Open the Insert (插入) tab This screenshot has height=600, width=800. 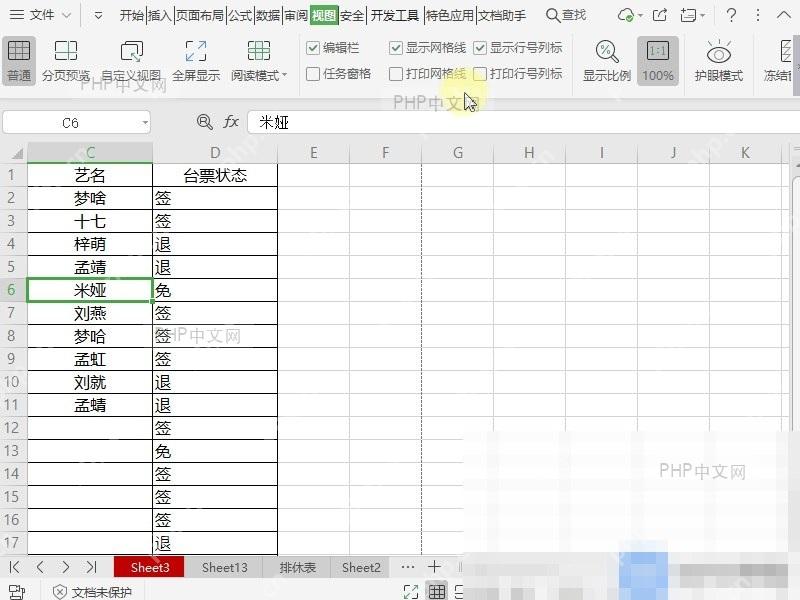click(x=160, y=15)
